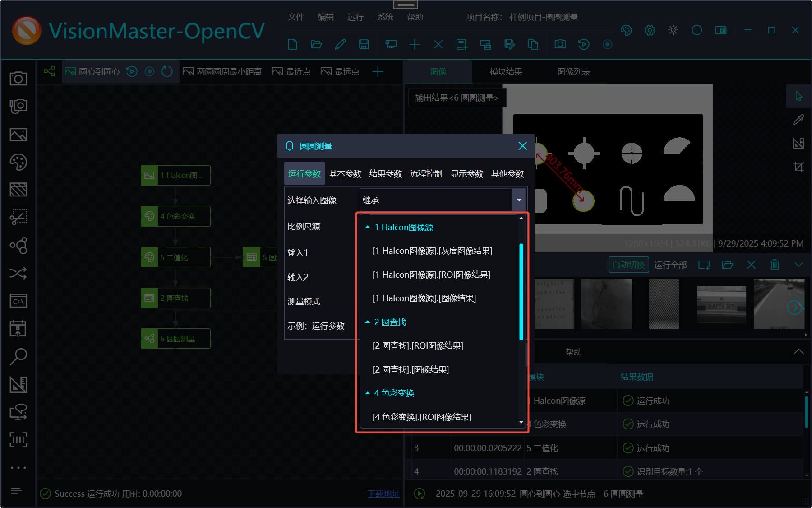
Task: Select shuffle branch tool in left sidebar
Action: (x=18, y=273)
